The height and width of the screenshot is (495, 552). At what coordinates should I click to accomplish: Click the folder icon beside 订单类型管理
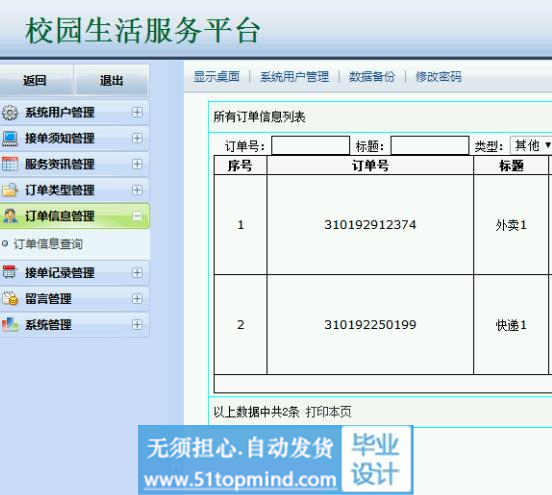coord(10,190)
